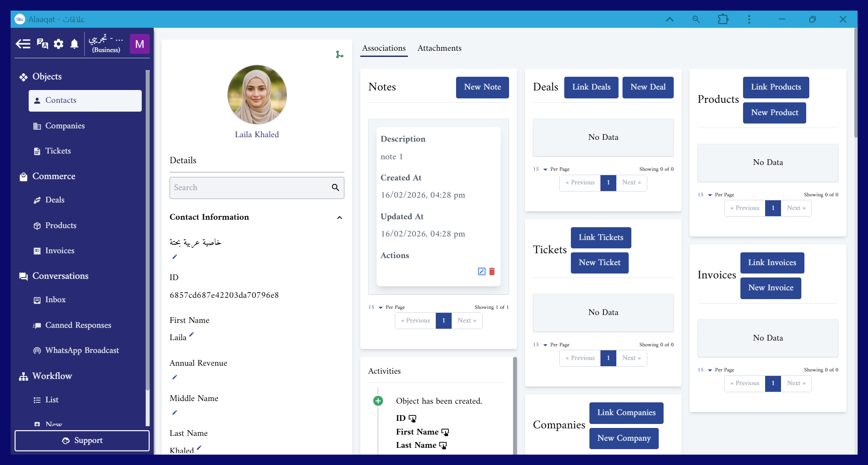Click Laila Khaled's profile photo
868x465 pixels.
click(257, 95)
